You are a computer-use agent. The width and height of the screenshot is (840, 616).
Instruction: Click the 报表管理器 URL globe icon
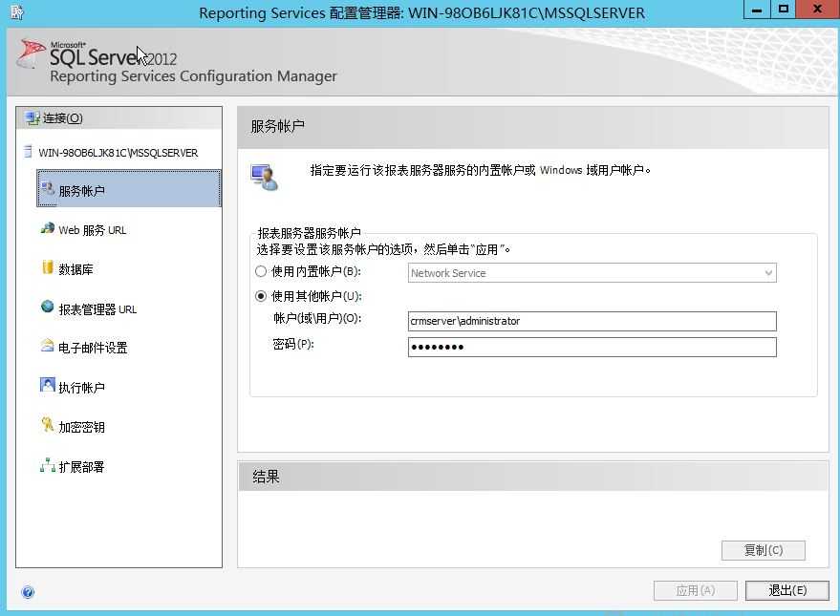pyautogui.click(x=47, y=307)
